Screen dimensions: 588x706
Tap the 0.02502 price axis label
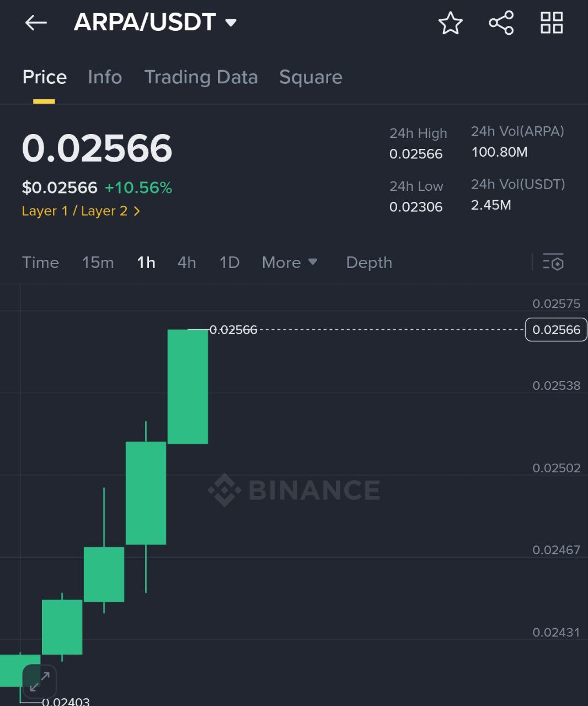click(556, 468)
